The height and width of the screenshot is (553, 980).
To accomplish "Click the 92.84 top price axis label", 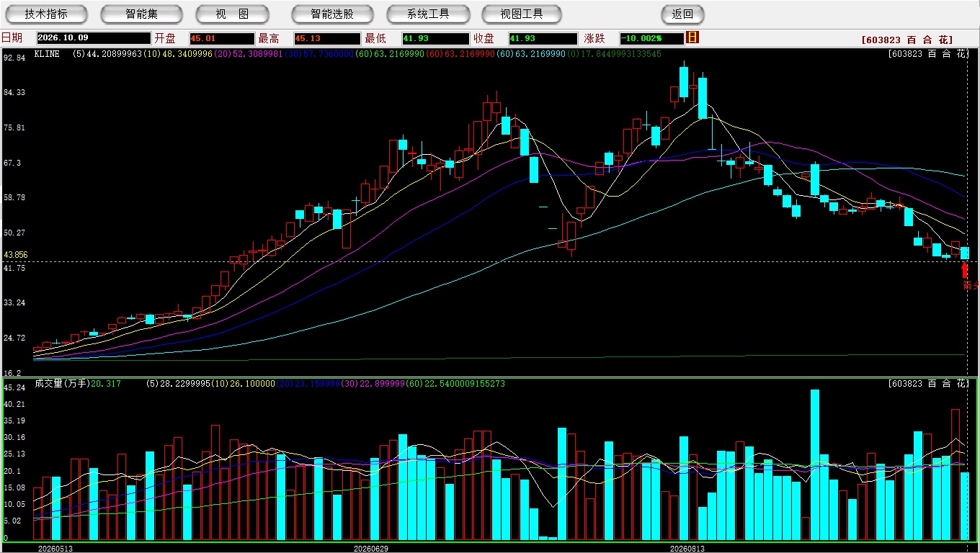I will [x=14, y=58].
